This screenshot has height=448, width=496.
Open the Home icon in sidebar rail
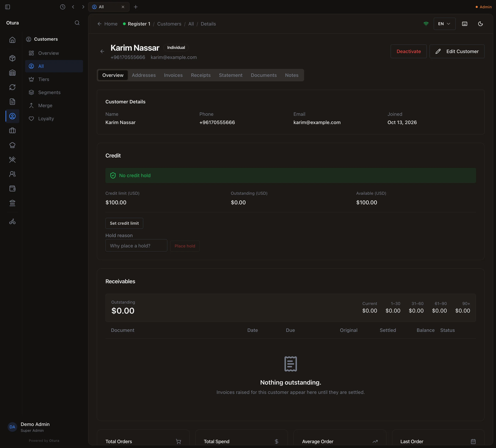pyautogui.click(x=12, y=40)
